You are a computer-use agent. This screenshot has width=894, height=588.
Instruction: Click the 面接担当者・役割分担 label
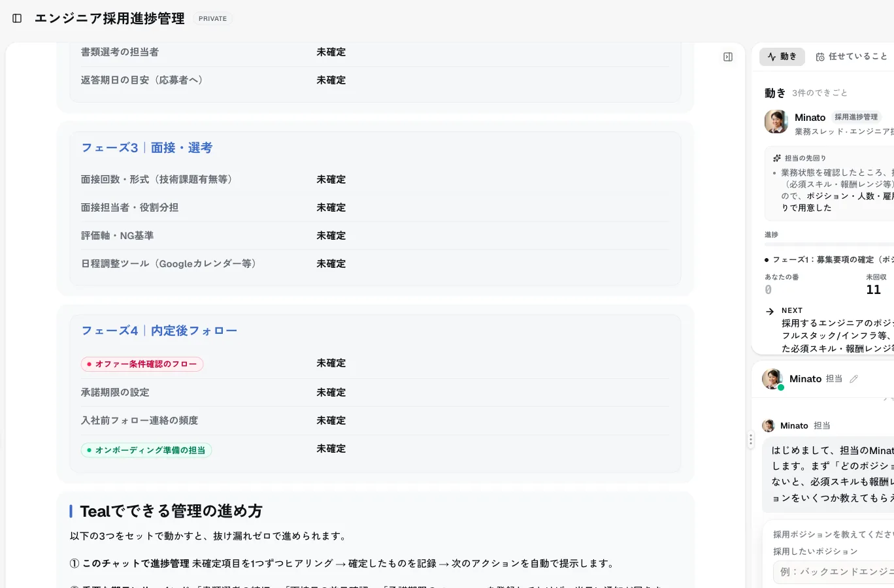(x=129, y=207)
